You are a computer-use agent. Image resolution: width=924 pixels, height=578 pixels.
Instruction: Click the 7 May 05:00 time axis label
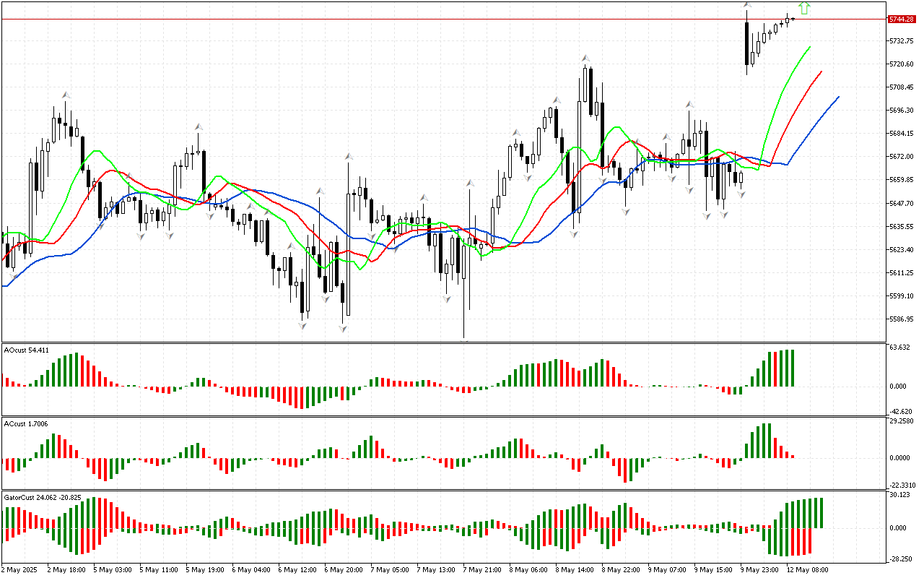pos(389,569)
